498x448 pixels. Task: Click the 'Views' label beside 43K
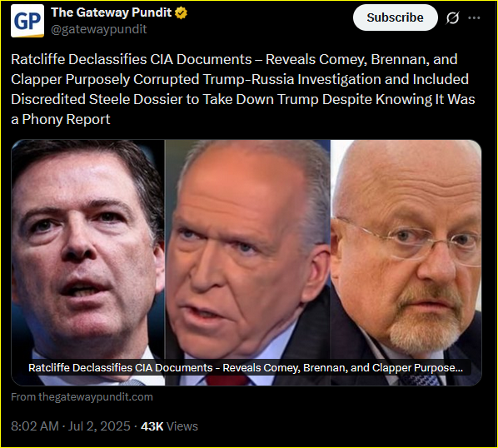182,426
